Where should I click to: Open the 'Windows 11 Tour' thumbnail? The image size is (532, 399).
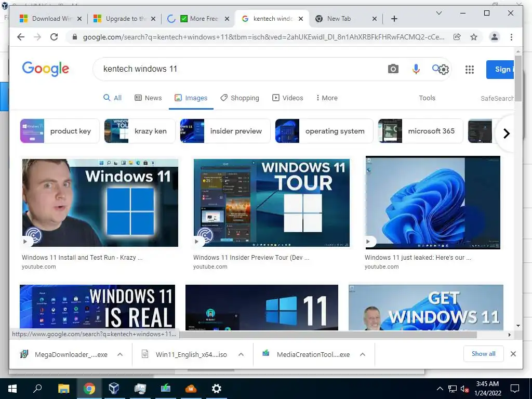click(x=271, y=203)
